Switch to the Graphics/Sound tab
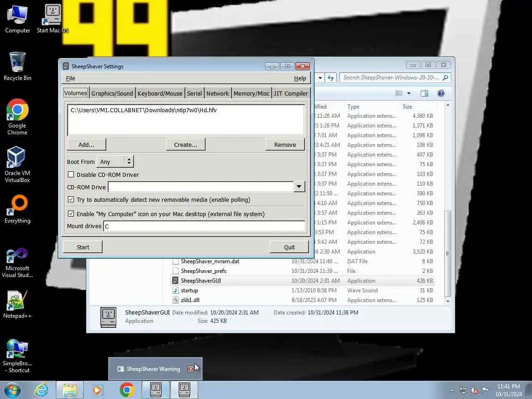 [112, 93]
